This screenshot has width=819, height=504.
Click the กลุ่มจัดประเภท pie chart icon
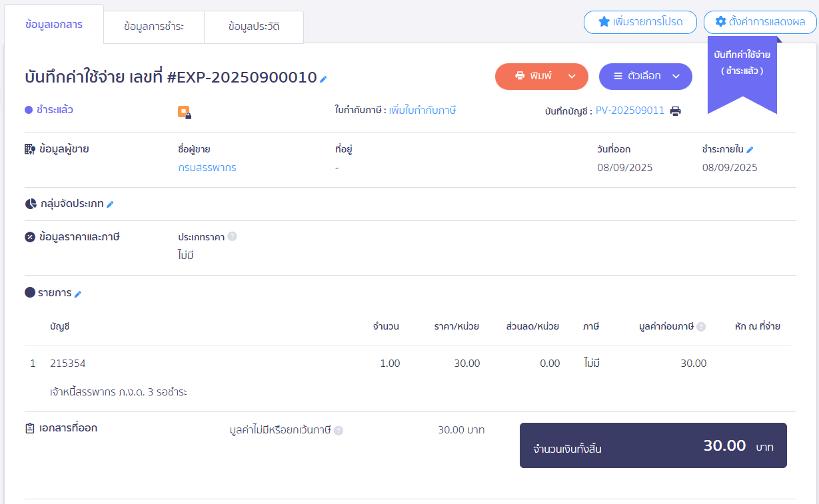point(30,204)
